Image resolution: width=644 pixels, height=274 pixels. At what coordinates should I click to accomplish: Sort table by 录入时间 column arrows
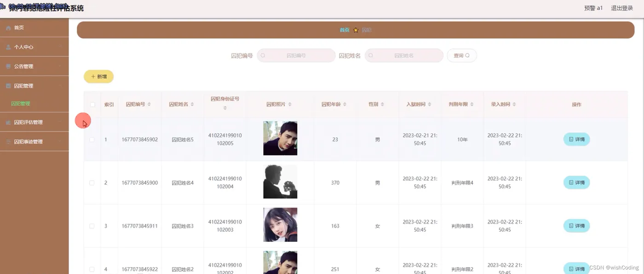coord(514,105)
